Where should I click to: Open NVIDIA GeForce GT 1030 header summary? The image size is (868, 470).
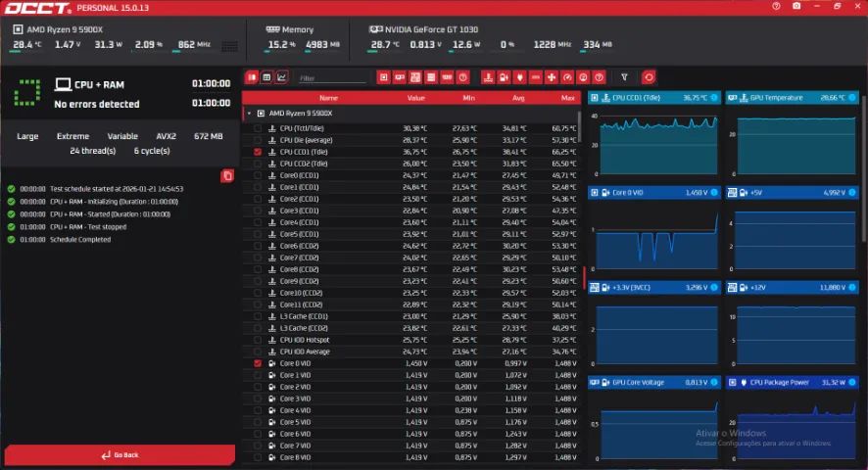tap(423, 29)
